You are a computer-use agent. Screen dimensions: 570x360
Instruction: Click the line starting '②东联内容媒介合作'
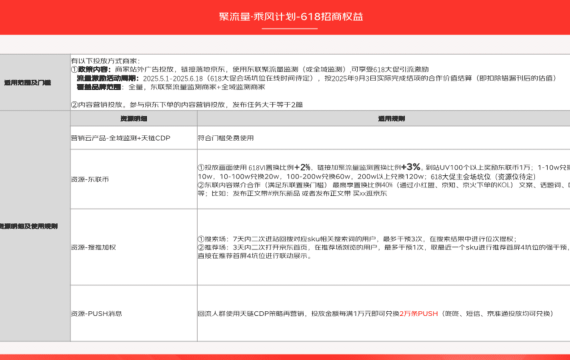tap(384, 185)
